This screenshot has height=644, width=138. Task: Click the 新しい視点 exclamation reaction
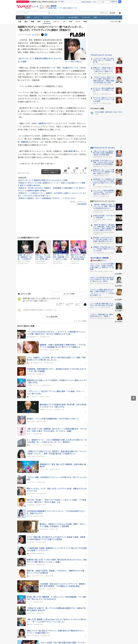pos(83,171)
